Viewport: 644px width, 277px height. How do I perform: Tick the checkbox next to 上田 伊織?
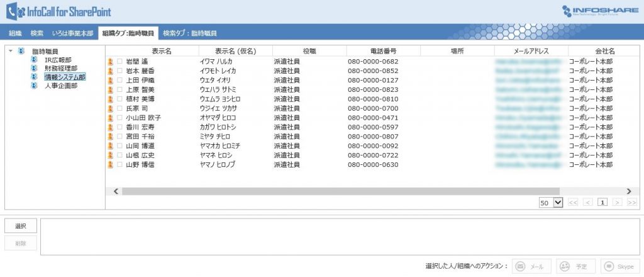(119, 81)
